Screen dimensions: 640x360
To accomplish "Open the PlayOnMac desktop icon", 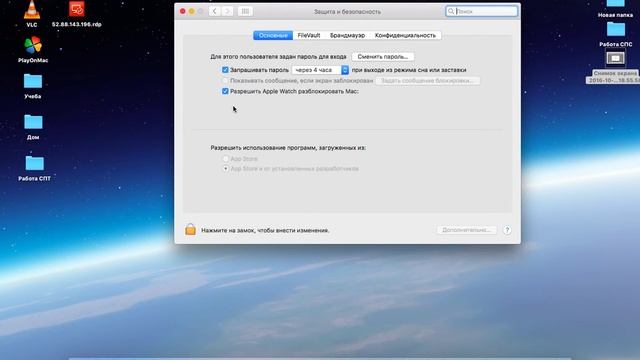I will (33, 45).
